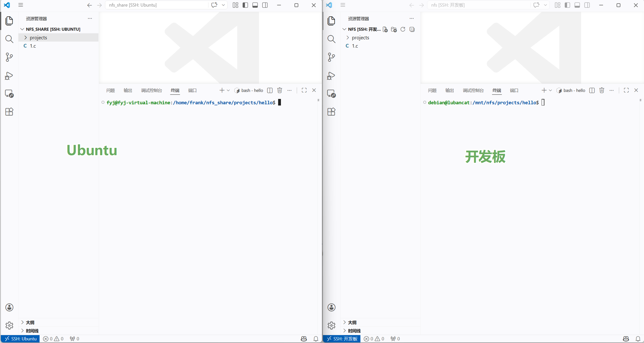The width and height of the screenshot is (644, 343).
Task: Refresh the NFS explorer tree
Action: 403,29
